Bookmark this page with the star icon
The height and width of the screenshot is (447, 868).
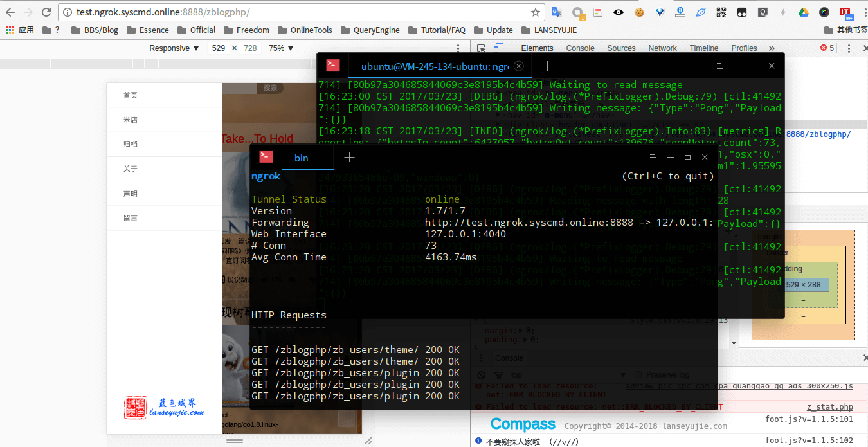tap(535, 12)
